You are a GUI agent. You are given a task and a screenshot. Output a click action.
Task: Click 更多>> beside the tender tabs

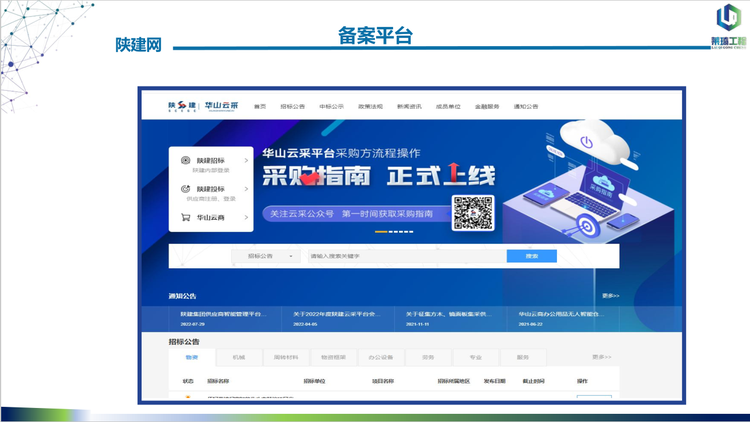pos(601,357)
